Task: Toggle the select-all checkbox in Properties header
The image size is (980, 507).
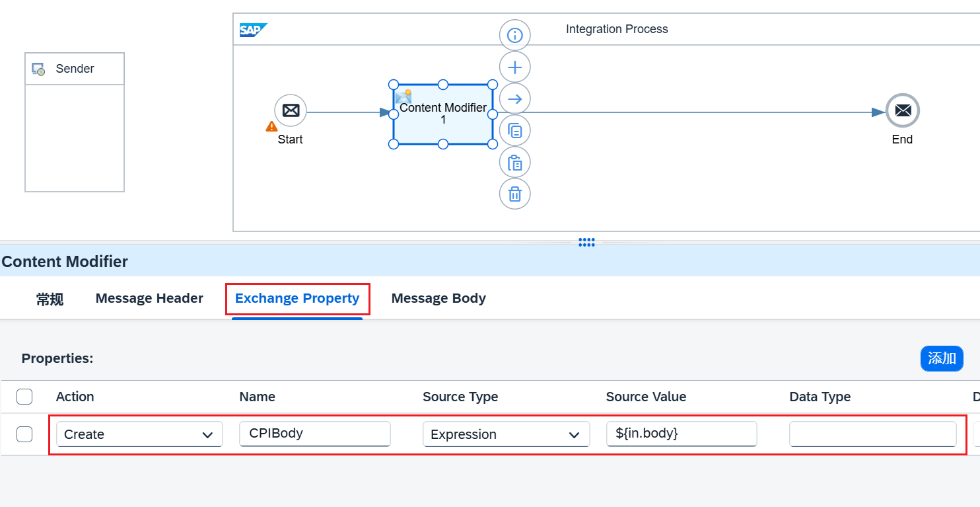Action: [x=24, y=397]
